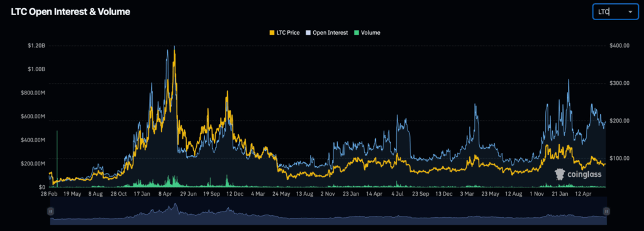The image size is (644, 231).
Task: Click the yellow LTC Price legend swatch
Action: (272, 33)
